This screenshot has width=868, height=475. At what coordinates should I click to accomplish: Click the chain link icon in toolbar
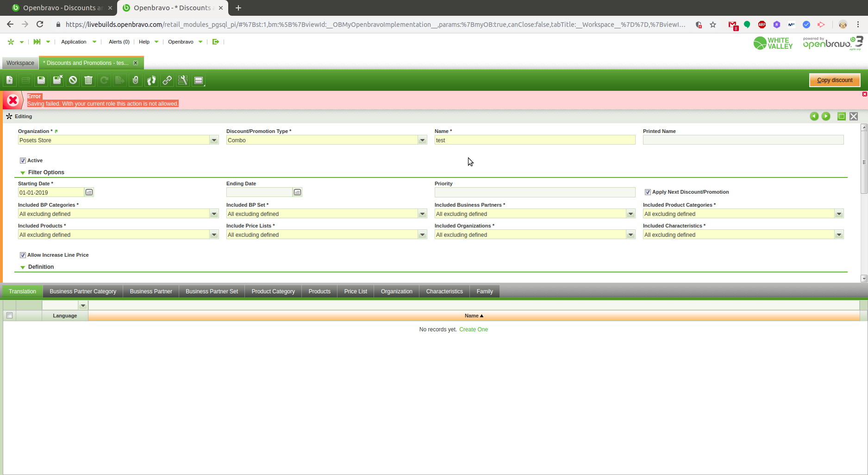(x=167, y=80)
